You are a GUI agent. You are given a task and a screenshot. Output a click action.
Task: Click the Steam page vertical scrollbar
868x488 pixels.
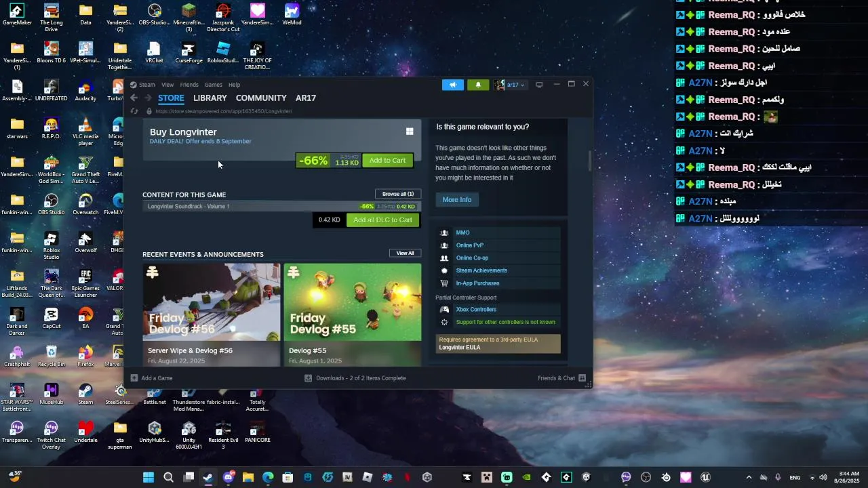click(x=589, y=161)
